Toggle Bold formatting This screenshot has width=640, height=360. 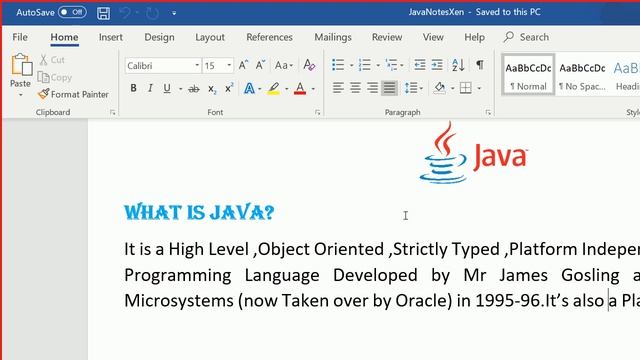point(133,88)
